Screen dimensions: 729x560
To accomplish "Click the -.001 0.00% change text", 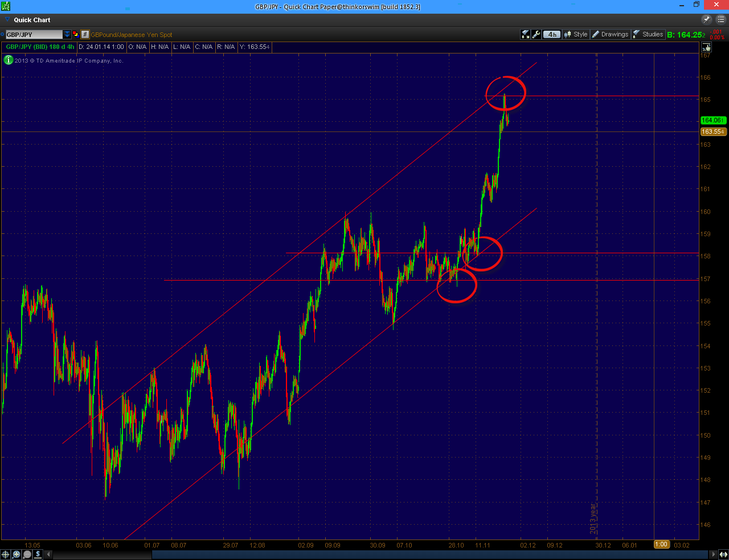I will (x=717, y=35).
